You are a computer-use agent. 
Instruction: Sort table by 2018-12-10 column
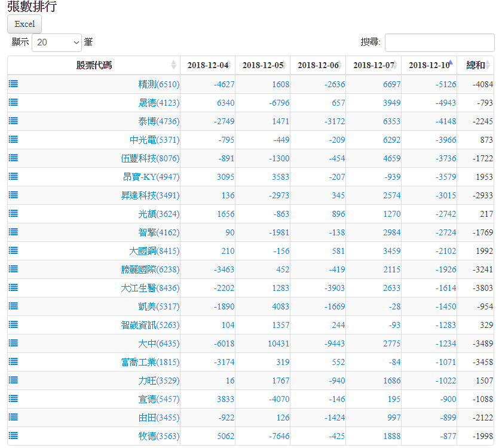pos(428,65)
